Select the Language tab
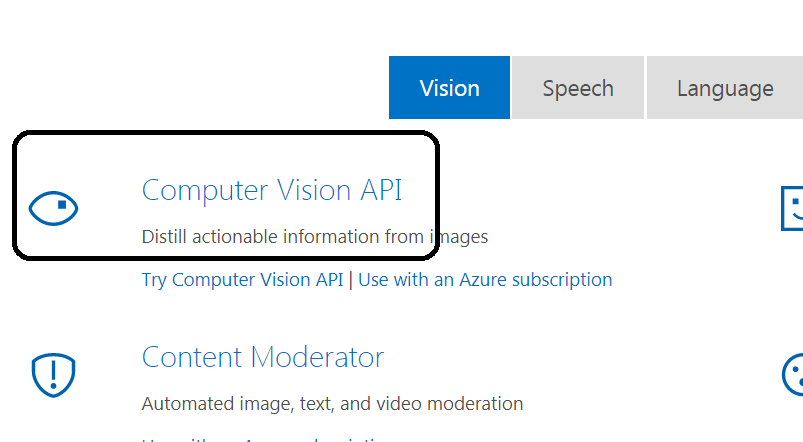This screenshot has height=442, width=803. pyautogui.click(x=724, y=88)
